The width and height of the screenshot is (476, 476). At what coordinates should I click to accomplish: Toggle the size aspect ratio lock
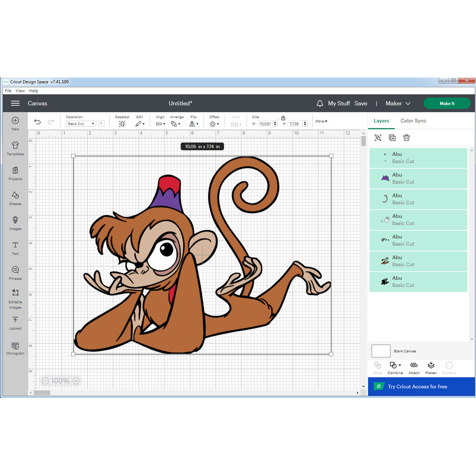pyautogui.click(x=283, y=118)
